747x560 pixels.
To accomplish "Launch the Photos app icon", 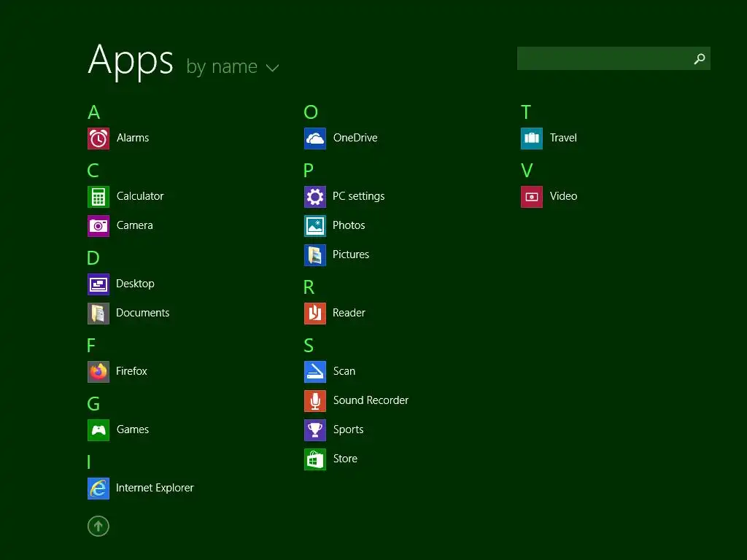I will click(315, 226).
